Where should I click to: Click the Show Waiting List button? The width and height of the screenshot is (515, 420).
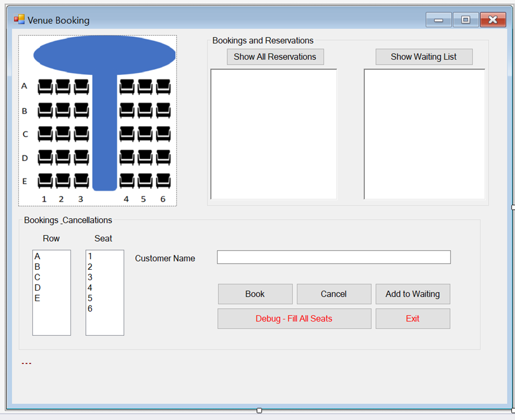[424, 57]
